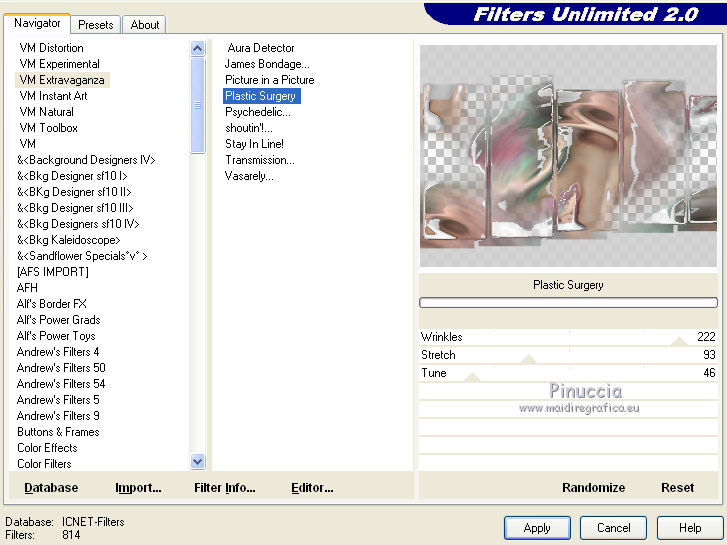Viewport: 727px width, 545px height.
Task: Select Color Effects category
Action: click(47, 448)
